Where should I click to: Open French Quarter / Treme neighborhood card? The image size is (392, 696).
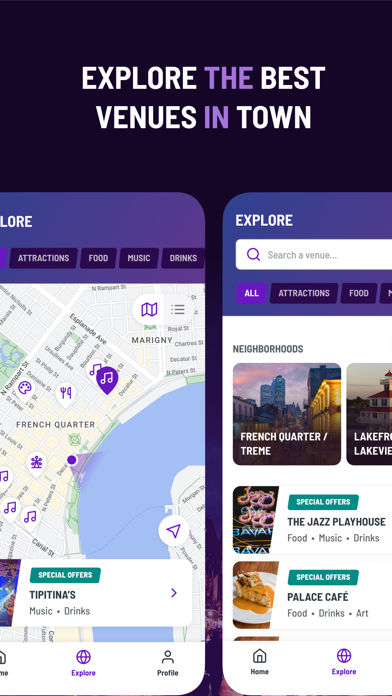pyautogui.click(x=287, y=414)
